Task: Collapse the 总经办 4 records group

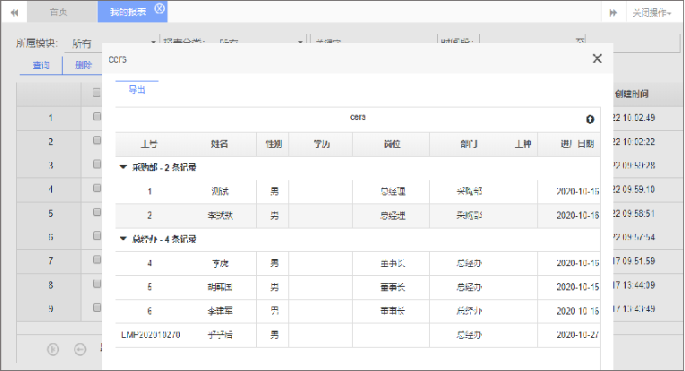Action: (x=123, y=239)
